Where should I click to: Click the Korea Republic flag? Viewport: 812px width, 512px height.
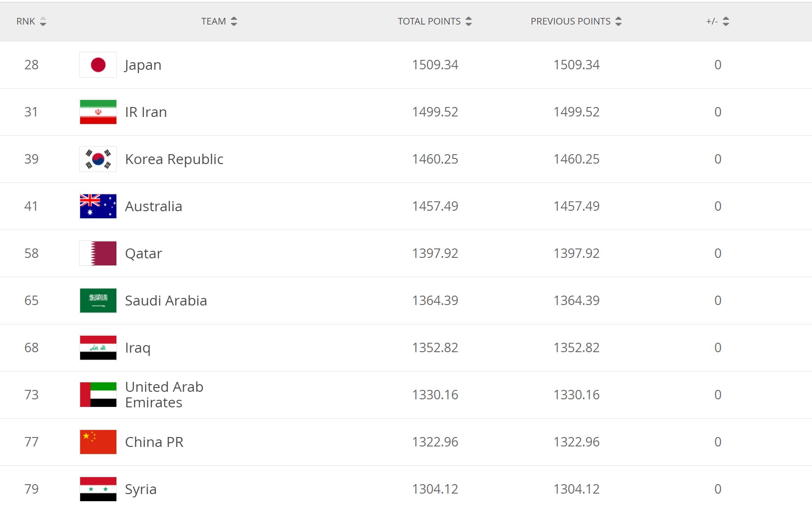(98, 159)
